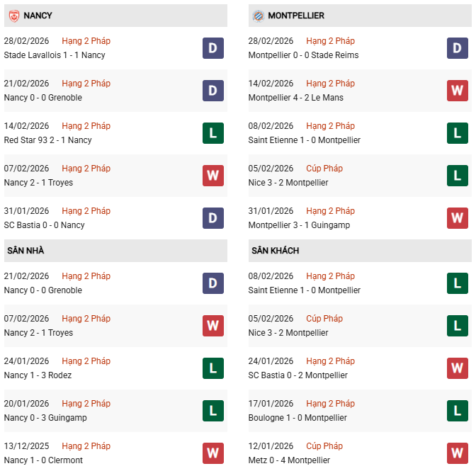Viewport: 476px width, 471px height.
Task: Select the SÂN KHÁCH section header
Action: [x=275, y=251]
